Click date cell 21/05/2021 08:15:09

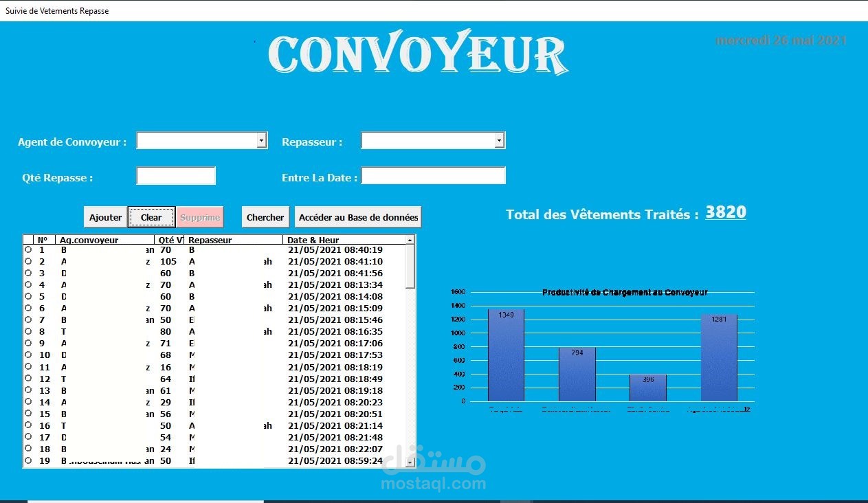(x=335, y=309)
